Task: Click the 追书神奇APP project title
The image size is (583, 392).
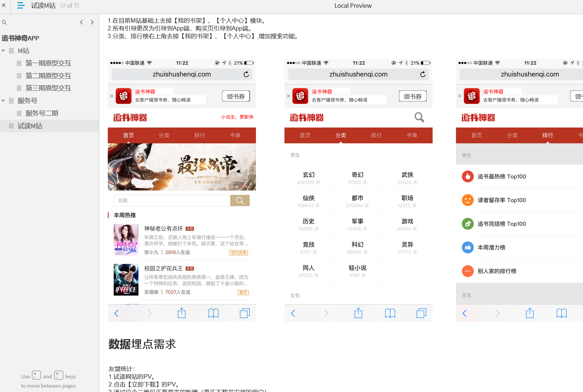Action: (x=20, y=38)
